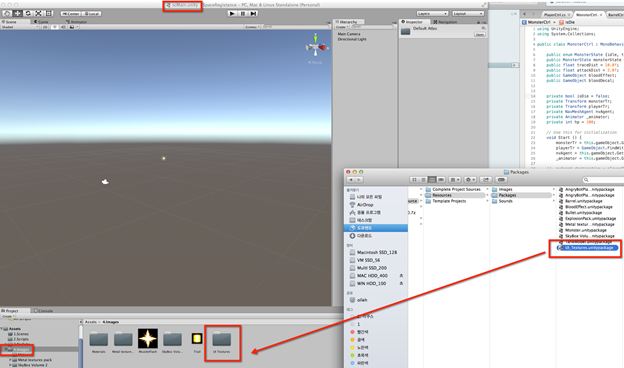The width and height of the screenshot is (624, 368).
Task: Switch Finder to column view
Action: click(432, 180)
